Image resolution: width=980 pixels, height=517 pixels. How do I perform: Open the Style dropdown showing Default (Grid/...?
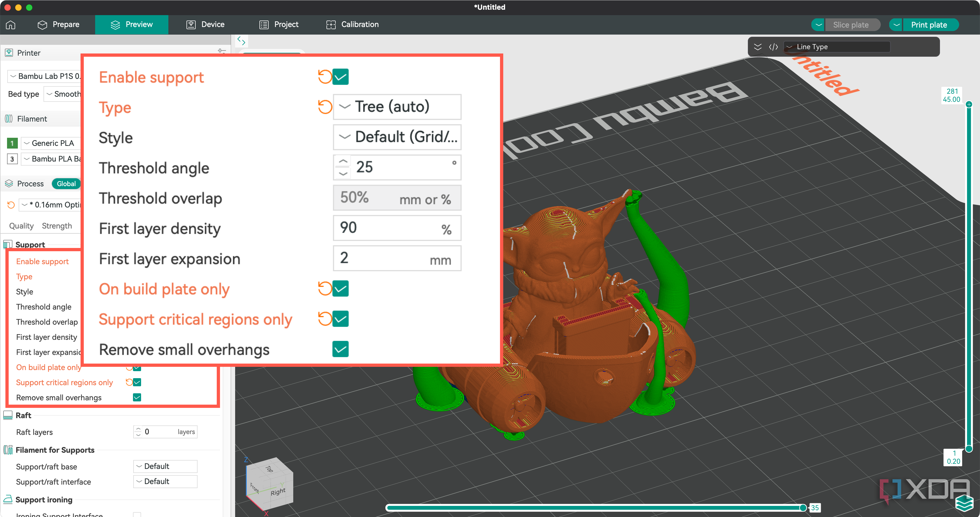397,137
